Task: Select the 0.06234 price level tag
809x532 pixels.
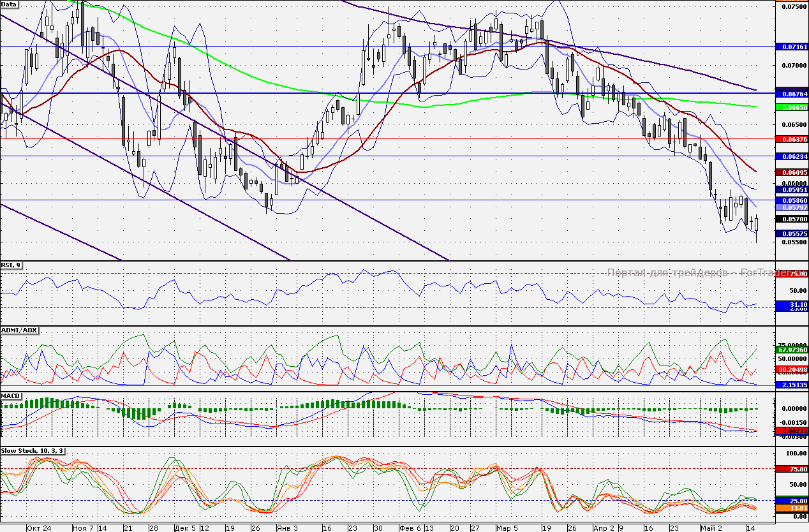Action: [x=791, y=156]
